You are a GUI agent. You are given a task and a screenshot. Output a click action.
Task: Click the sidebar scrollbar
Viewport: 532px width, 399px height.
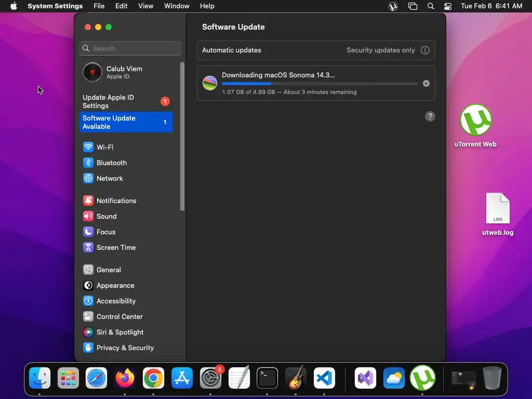coord(182,137)
